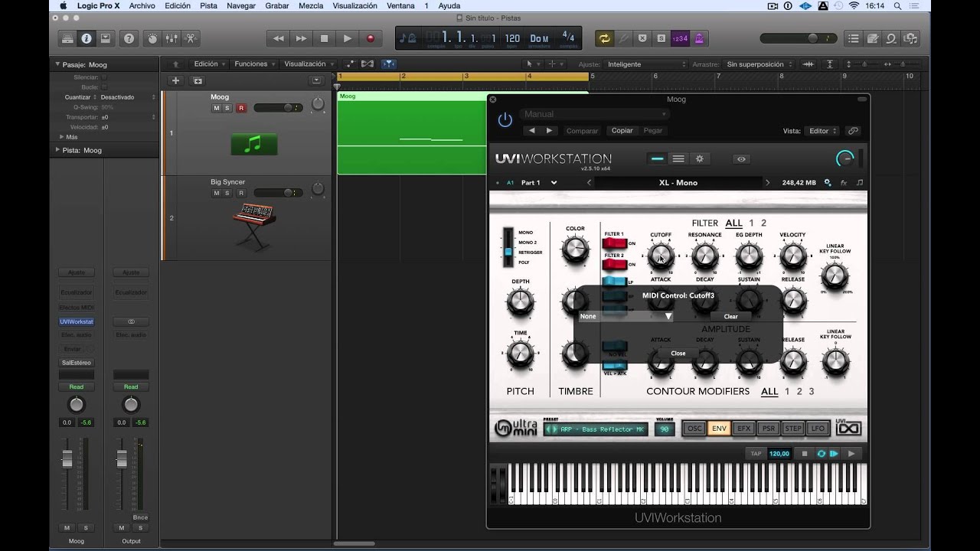Open the Note Pads icon
Image resolution: width=980 pixels, height=551 pixels.
[873, 38]
